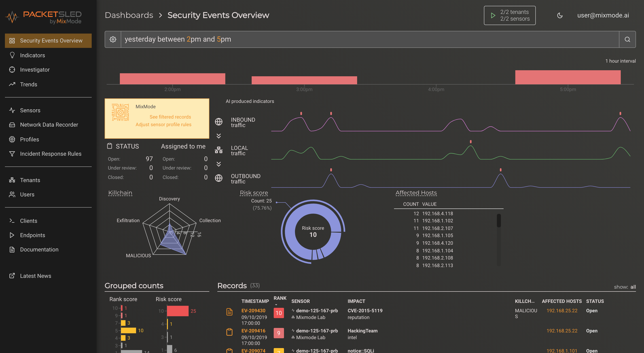Toggle dark mode moon icon
Image resolution: width=644 pixels, height=353 pixels.
(x=560, y=15)
